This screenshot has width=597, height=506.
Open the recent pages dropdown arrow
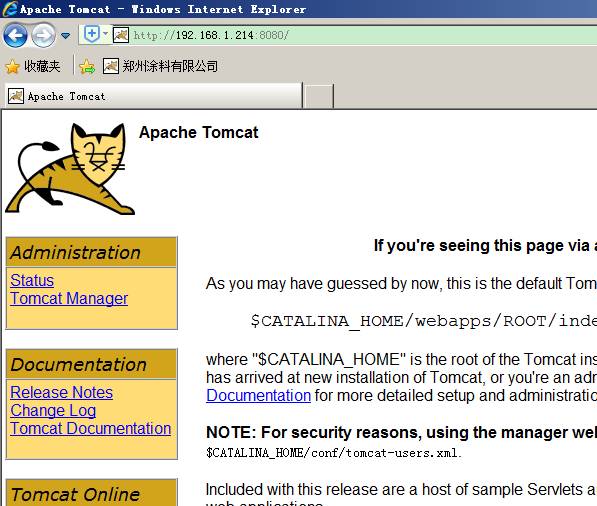tap(65, 36)
